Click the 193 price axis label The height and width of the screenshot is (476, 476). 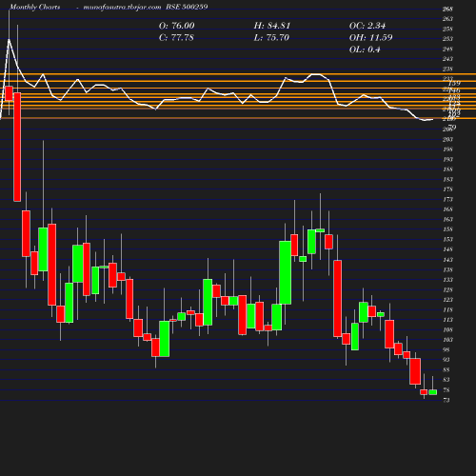click(x=447, y=159)
